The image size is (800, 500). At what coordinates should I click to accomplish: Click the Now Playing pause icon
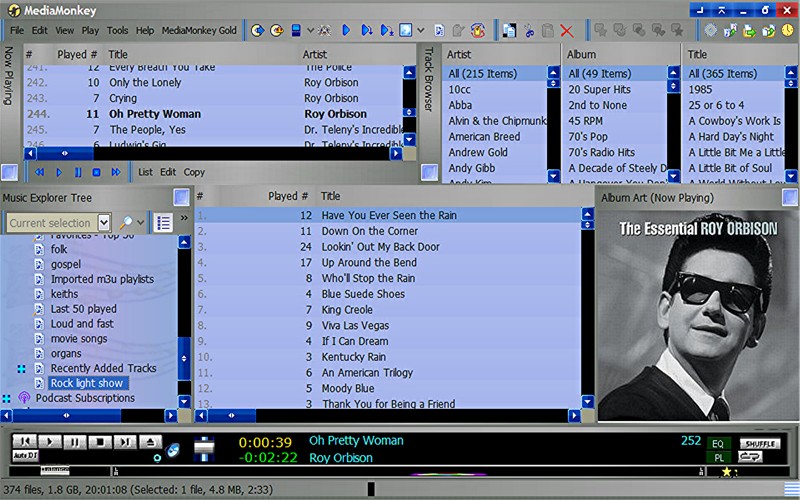pyautogui.click(x=78, y=172)
